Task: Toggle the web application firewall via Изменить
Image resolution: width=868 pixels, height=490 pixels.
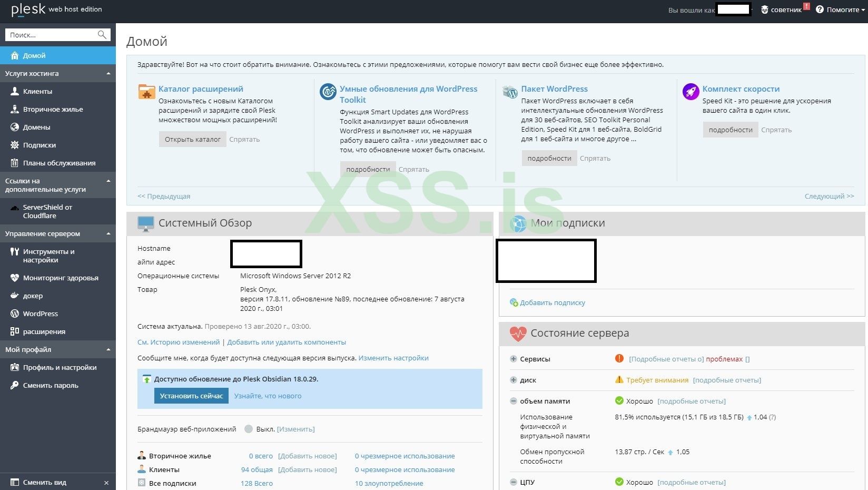Action: (x=295, y=429)
